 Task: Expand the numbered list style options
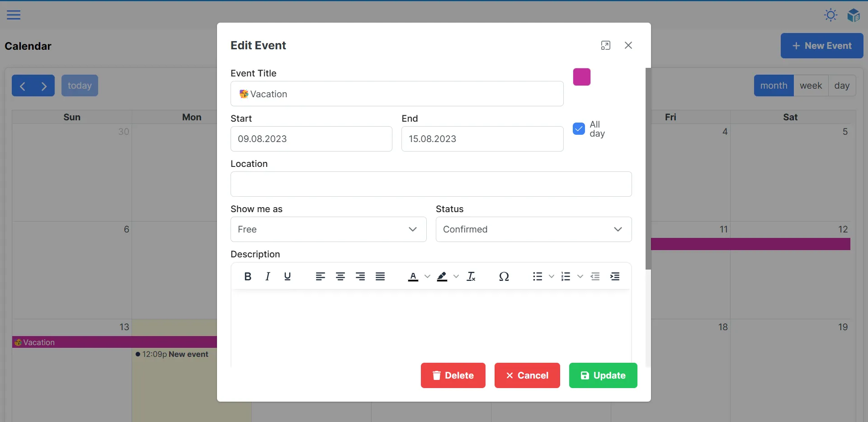coord(580,276)
